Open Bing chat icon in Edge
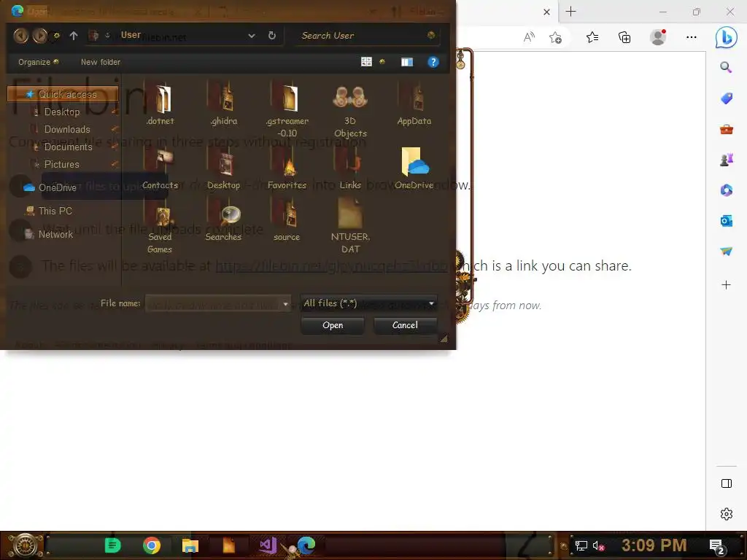This screenshot has height=560, width=747. tap(726, 38)
